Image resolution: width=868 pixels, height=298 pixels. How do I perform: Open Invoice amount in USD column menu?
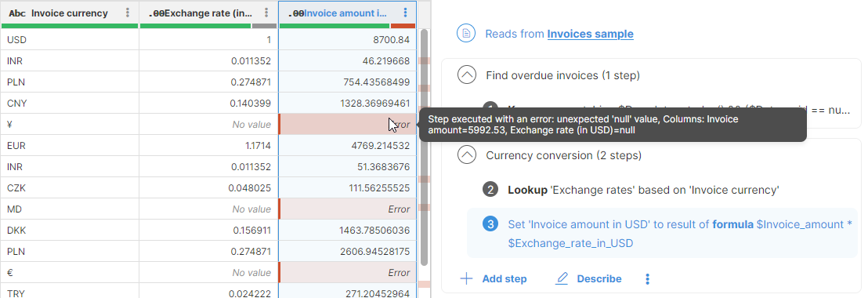405,13
